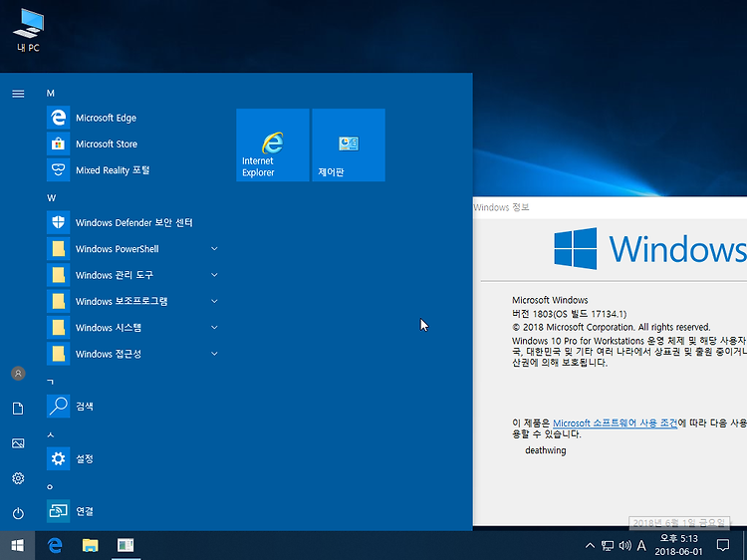Click the Power button in the Start menu

[18, 513]
